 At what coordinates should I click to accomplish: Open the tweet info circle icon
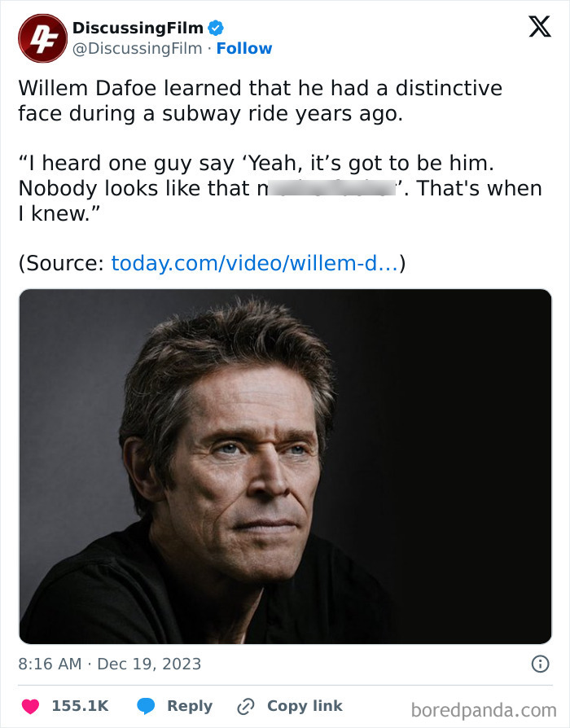click(539, 664)
